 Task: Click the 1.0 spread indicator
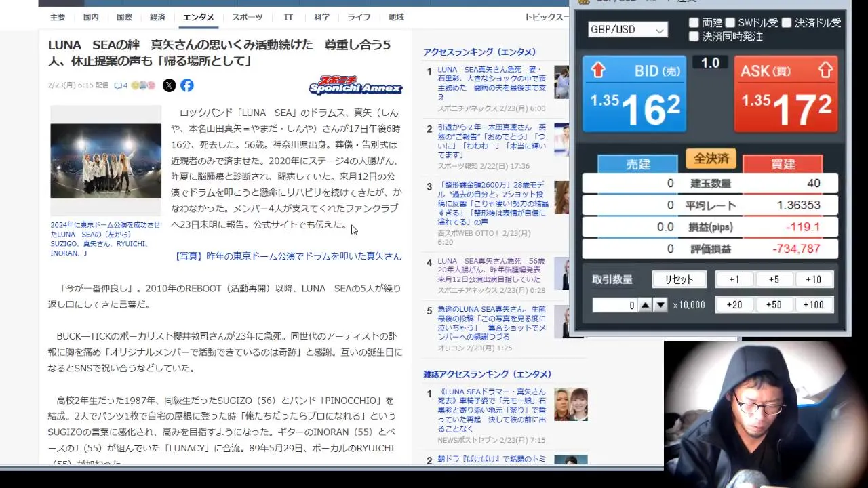click(710, 63)
